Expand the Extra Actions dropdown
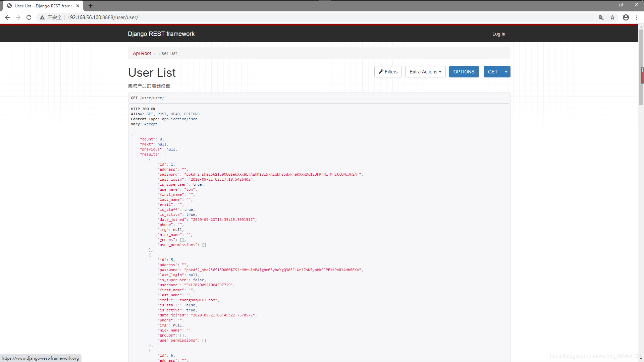644x362 pixels. tap(425, 72)
